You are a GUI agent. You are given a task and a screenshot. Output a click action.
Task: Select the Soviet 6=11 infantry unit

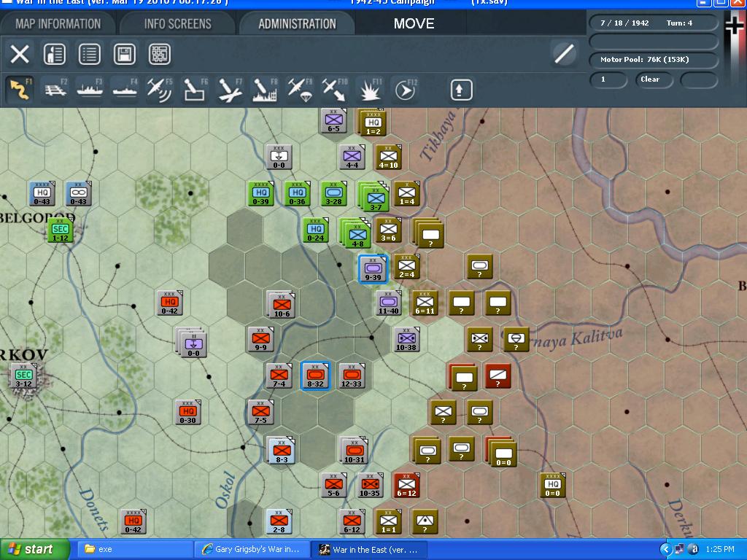click(x=425, y=303)
